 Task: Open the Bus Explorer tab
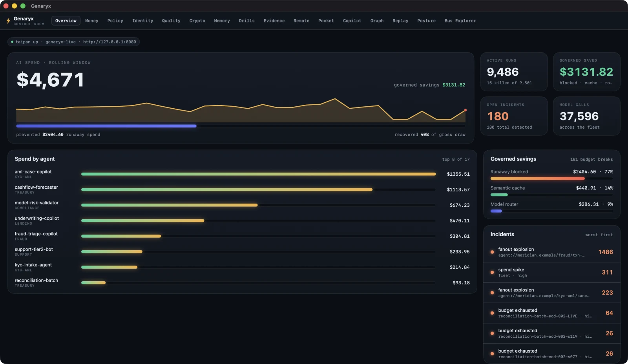[x=460, y=21]
